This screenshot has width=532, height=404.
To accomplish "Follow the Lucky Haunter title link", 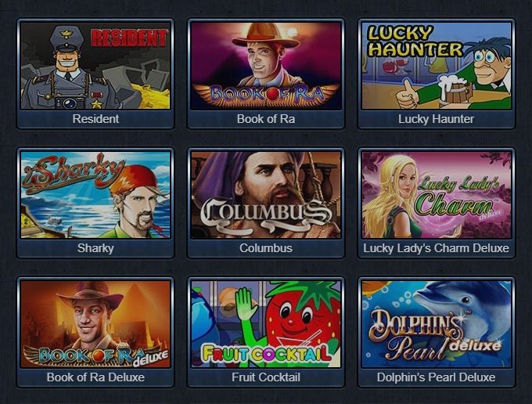I will 437,119.
